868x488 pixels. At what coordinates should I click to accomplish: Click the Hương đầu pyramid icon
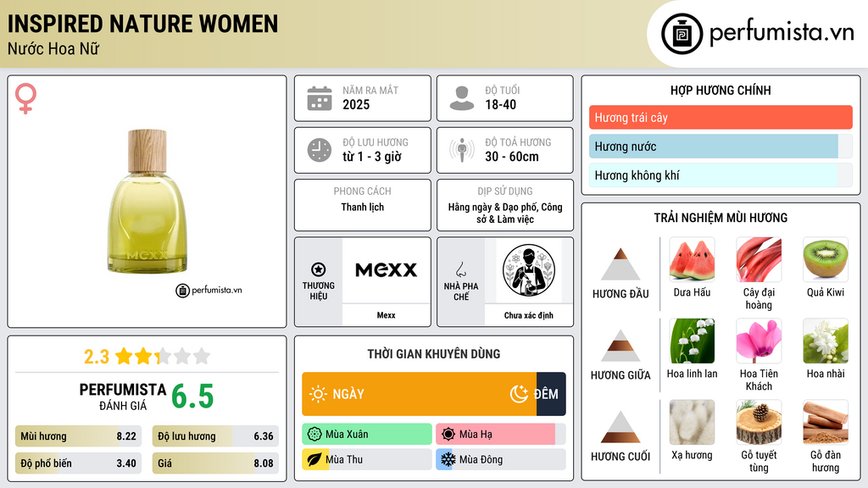click(x=620, y=264)
